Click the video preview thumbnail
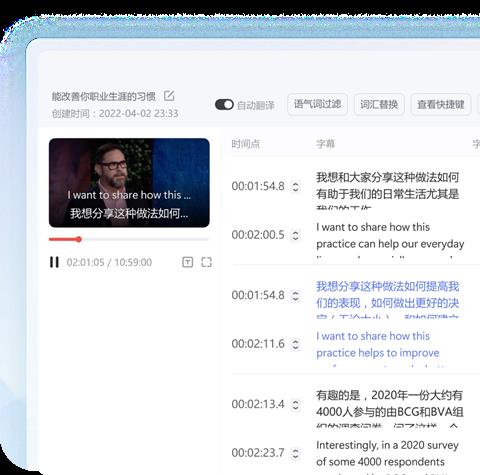This screenshot has height=475, width=480. pos(129,183)
